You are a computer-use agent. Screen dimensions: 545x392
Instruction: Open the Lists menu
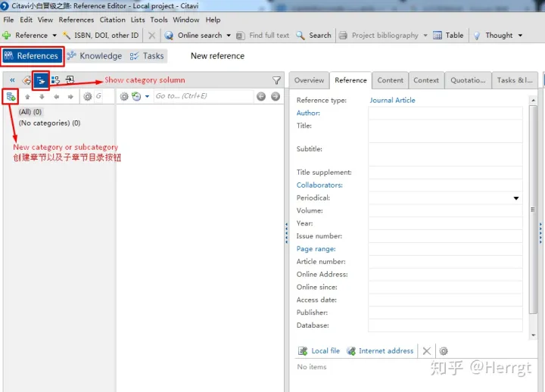138,20
